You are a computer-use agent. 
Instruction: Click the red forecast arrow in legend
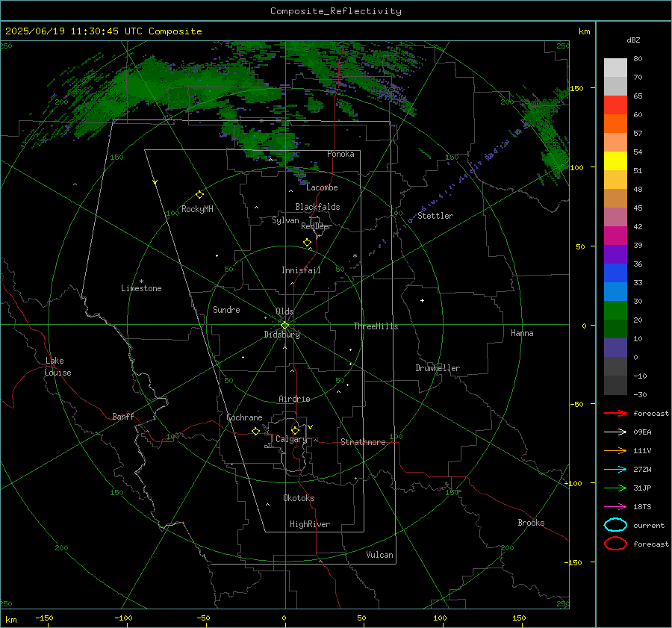click(615, 413)
